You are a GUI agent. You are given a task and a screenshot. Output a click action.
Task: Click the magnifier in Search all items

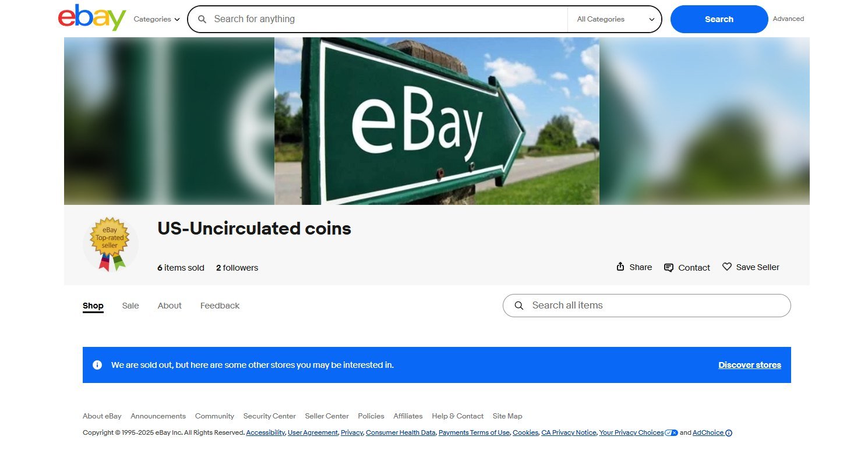point(518,306)
